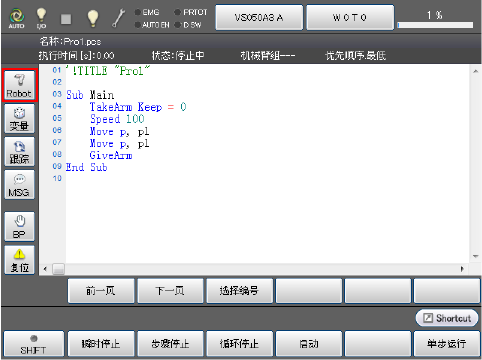Go to 下一页 next page
The width and height of the screenshot is (482, 360).
click(x=170, y=291)
